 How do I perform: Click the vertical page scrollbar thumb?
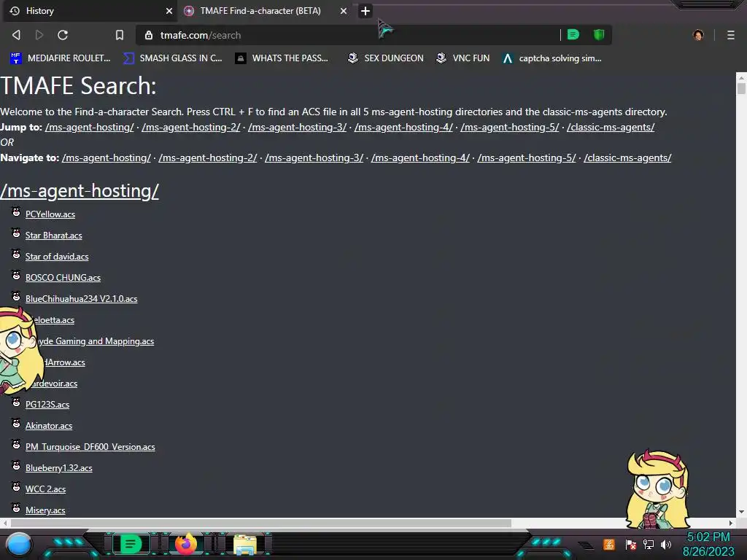pyautogui.click(x=741, y=88)
